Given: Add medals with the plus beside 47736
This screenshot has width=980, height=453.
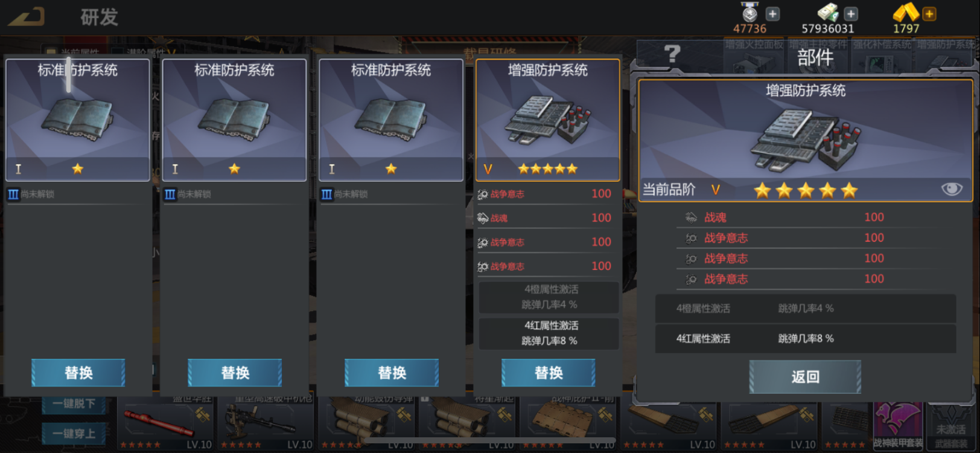Looking at the screenshot, I should coord(772,13).
